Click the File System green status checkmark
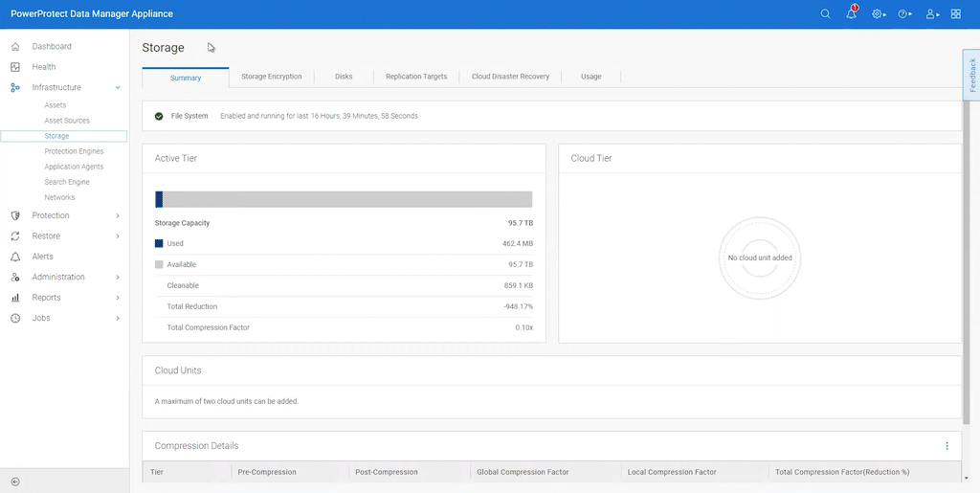980x493 pixels. [x=159, y=116]
